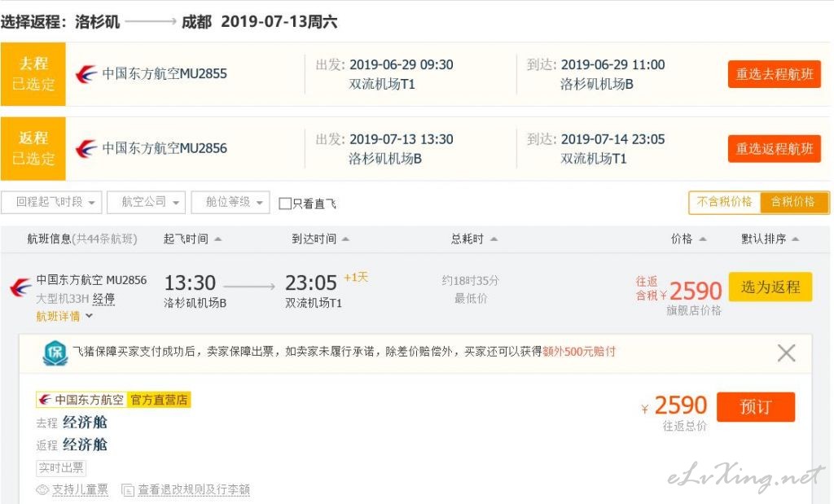Open 回程起飞时段 dropdown filter
The width and height of the screenshot is (834, 504).
51,203
